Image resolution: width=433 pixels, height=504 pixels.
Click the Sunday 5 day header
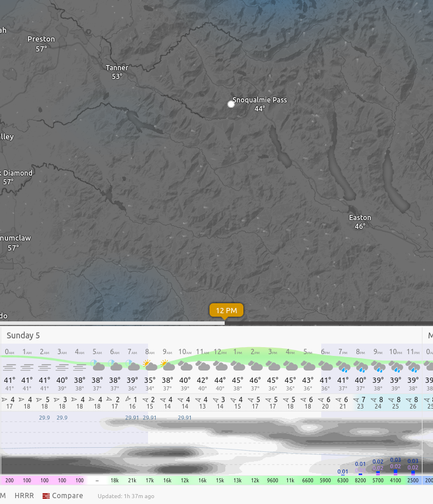23,335
